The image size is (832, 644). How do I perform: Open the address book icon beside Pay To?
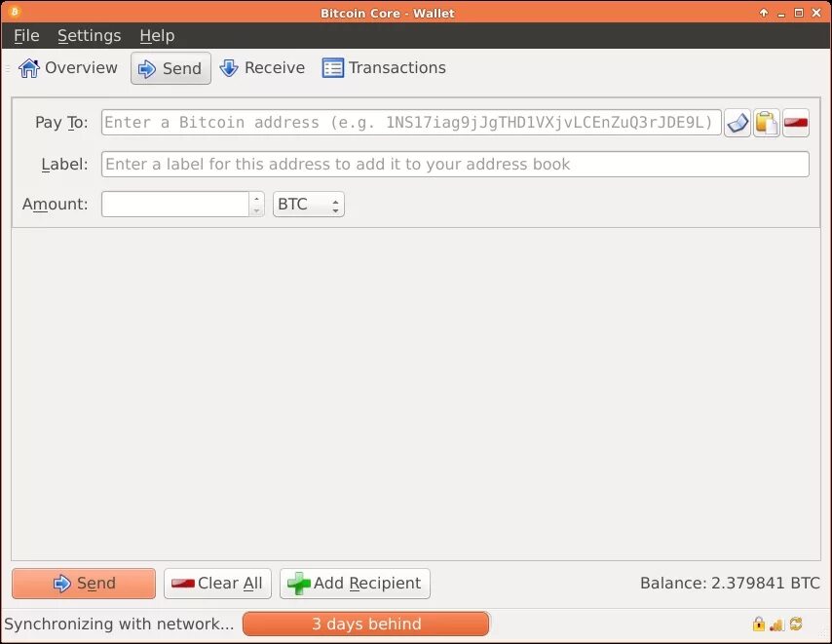point(737,123)
